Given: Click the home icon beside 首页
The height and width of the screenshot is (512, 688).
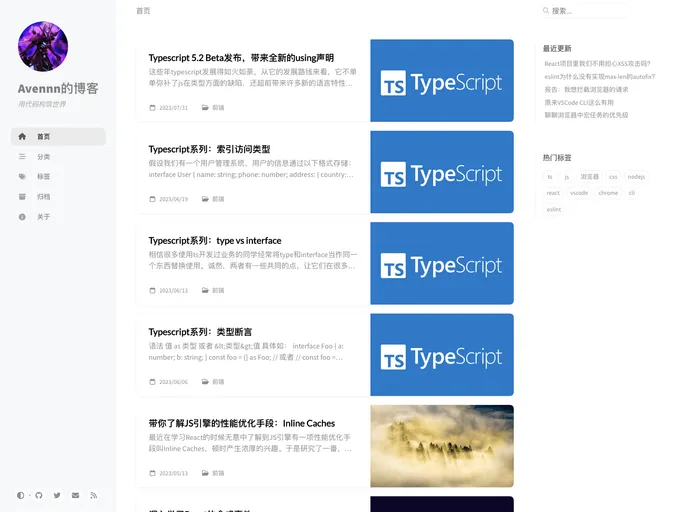Looking at the screenshot, I should [22, 137].
